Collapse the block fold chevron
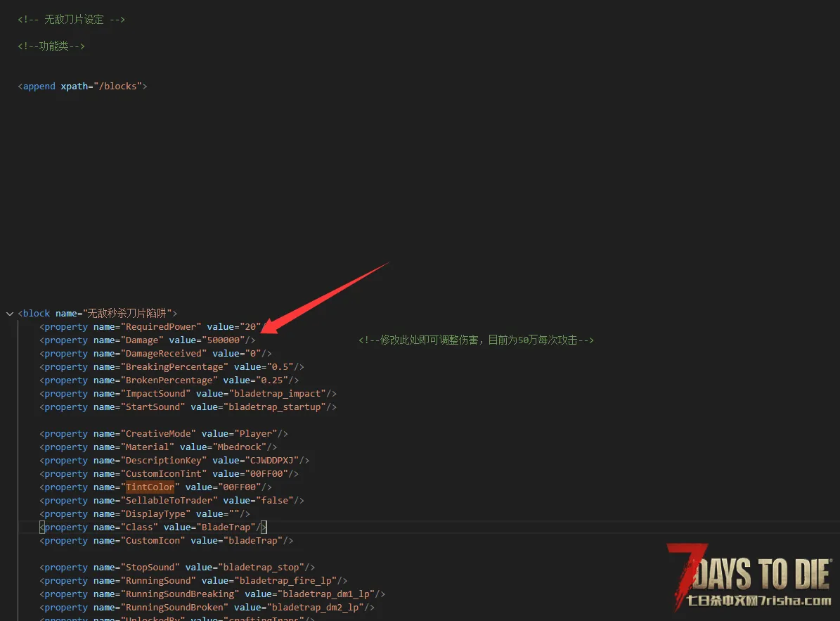Viewport: 840px width, 621px height. click(x=9, y=314)
